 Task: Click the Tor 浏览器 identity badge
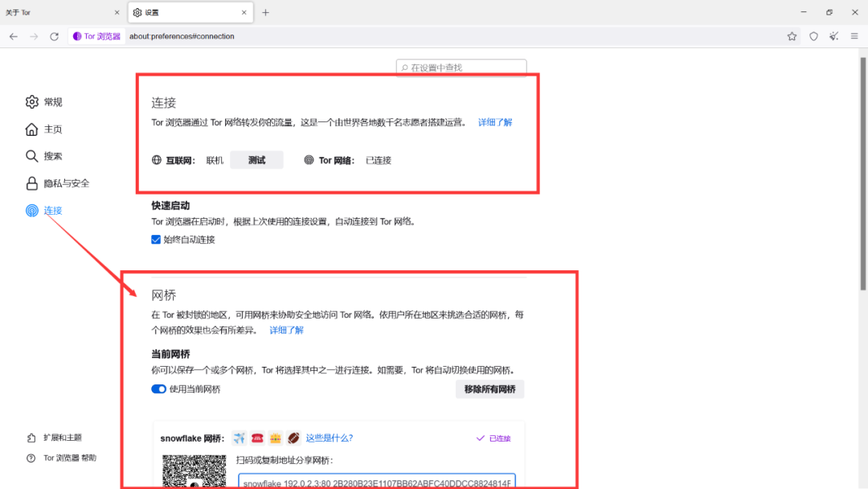(x=97, y=36)
